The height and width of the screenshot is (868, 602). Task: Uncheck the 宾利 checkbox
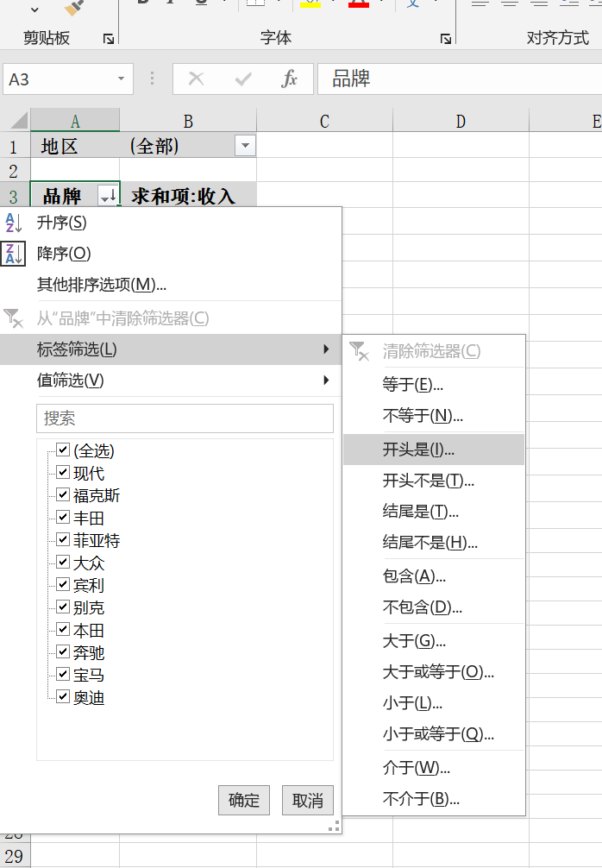63,584
